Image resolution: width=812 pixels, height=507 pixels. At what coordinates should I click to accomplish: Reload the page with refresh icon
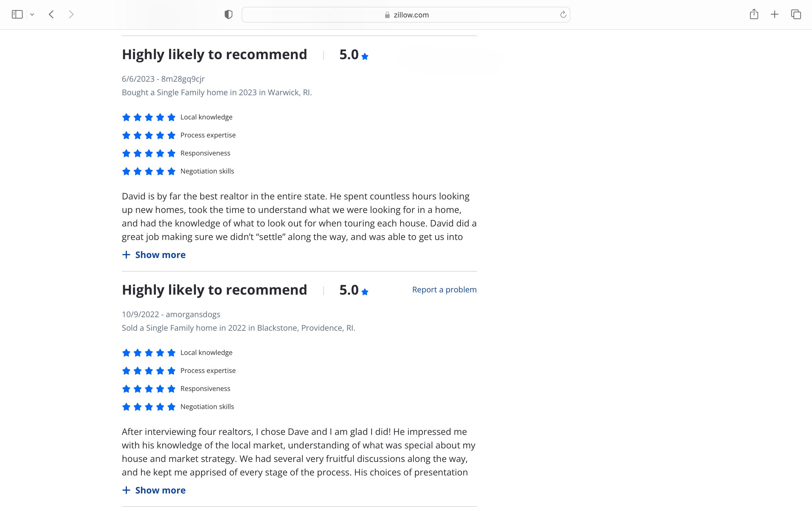(563, 14)
